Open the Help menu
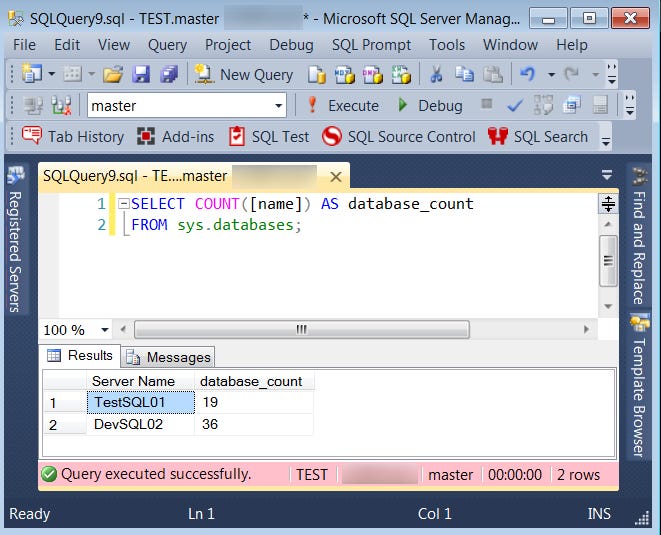Image resolution: width=661 pixels, height=535 pixels. pos(572,45)
